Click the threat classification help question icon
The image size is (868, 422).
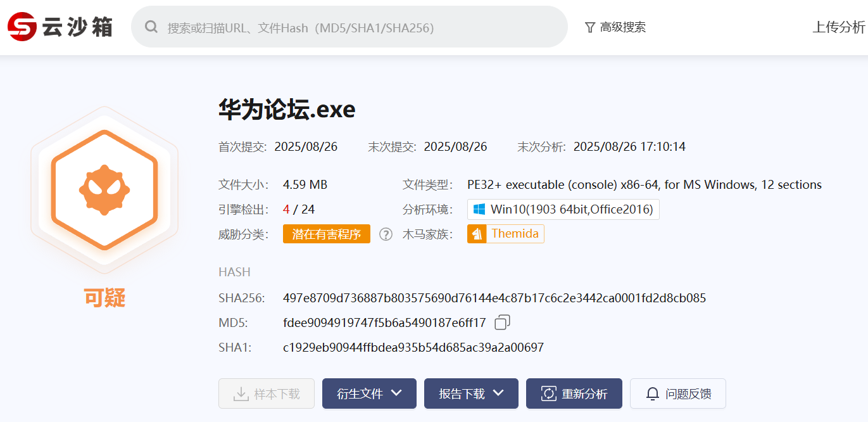386,234
